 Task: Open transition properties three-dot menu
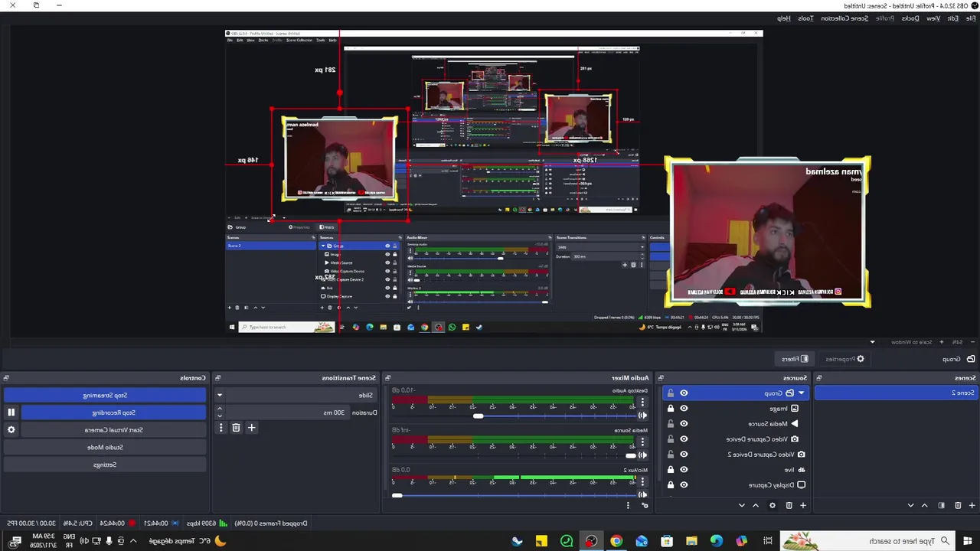pyautogui.click(x=220, y=428)
